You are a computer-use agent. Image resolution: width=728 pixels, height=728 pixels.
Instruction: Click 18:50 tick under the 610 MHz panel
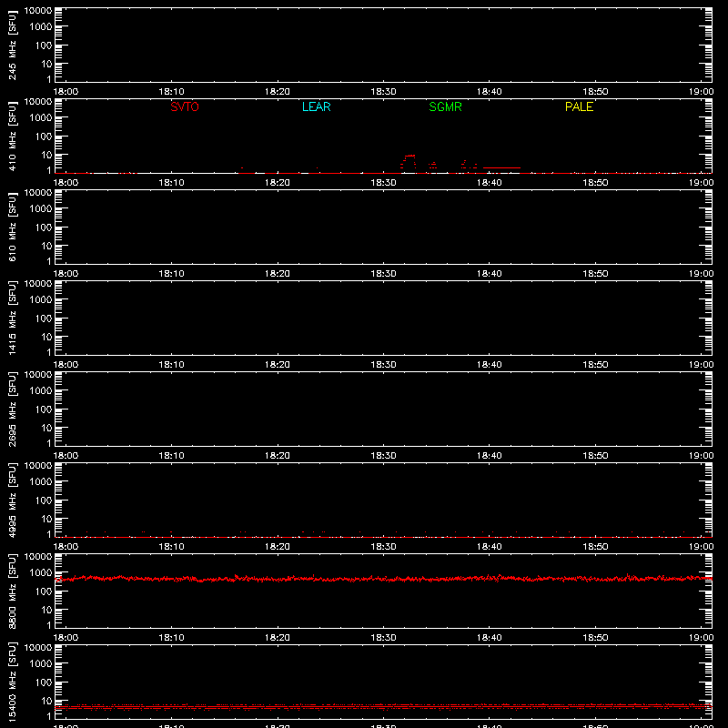click(595, 274)
